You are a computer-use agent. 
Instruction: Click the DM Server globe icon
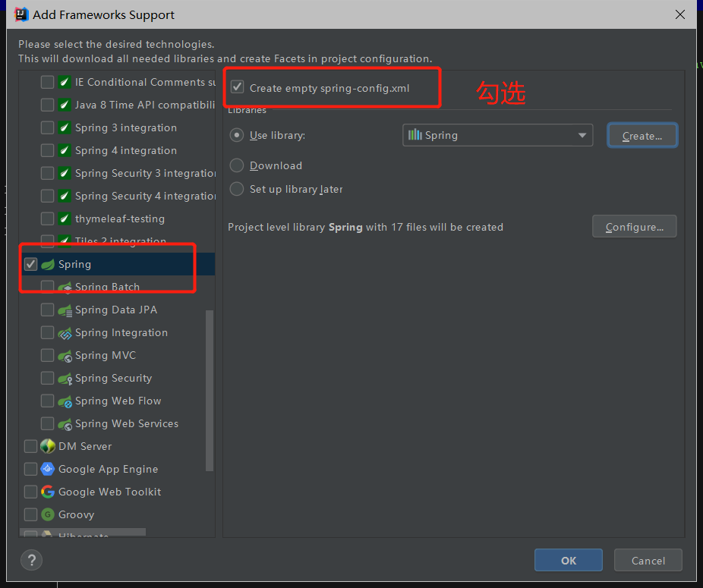point(48,446)
